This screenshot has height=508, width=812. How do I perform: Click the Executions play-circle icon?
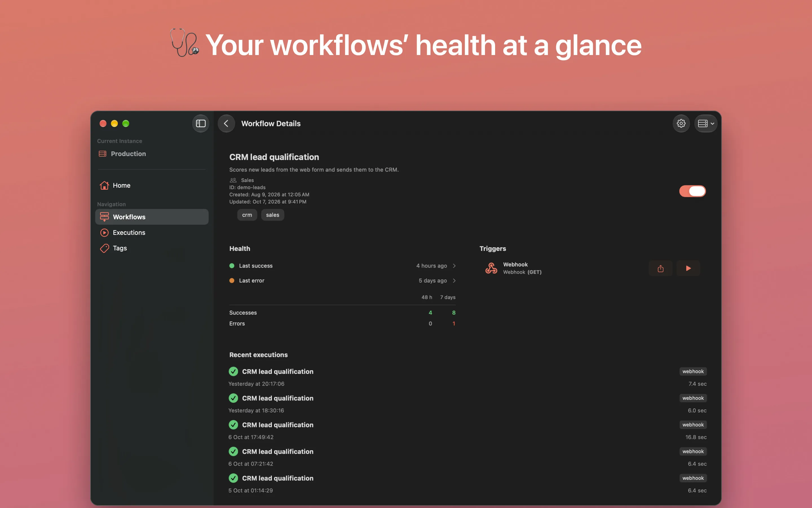(104, 233)
